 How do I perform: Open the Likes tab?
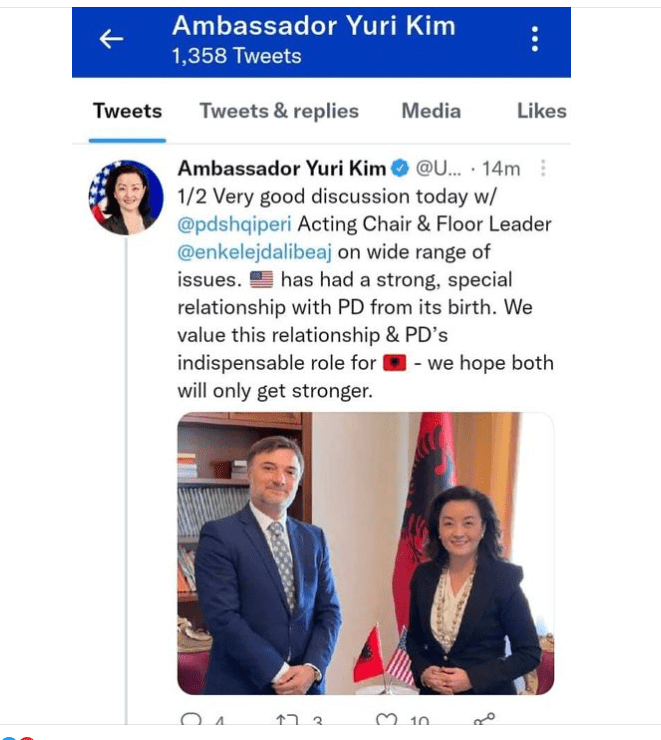[542, 111]
